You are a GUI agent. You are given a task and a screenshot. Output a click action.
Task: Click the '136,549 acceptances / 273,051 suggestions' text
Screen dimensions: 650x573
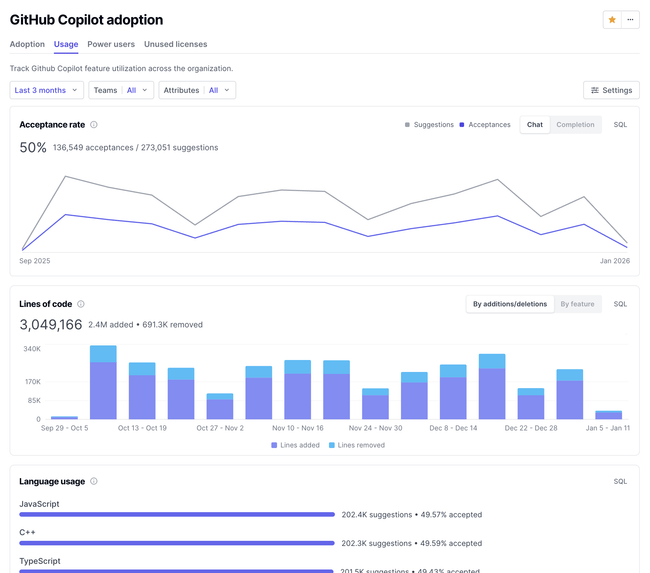click(136, 148)
